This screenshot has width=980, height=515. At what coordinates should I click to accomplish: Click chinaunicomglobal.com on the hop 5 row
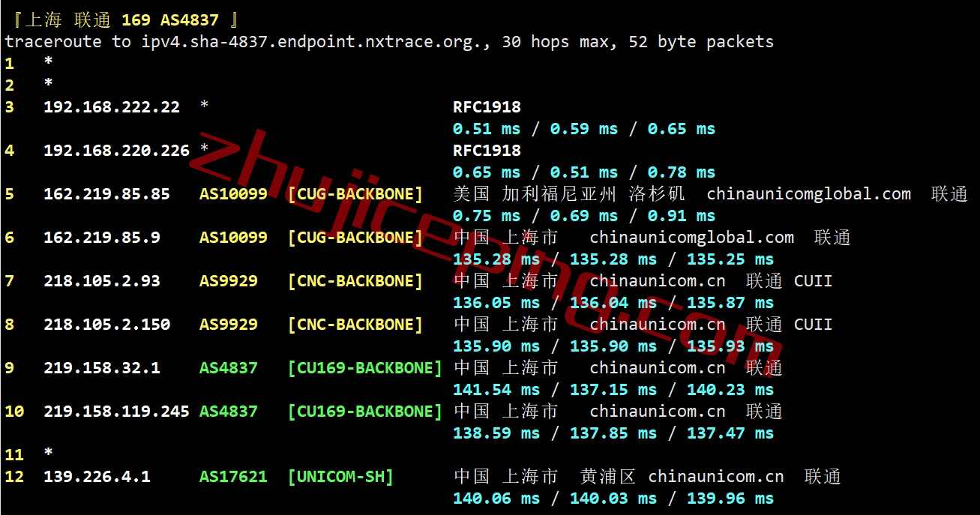click(x=809, y=194)
